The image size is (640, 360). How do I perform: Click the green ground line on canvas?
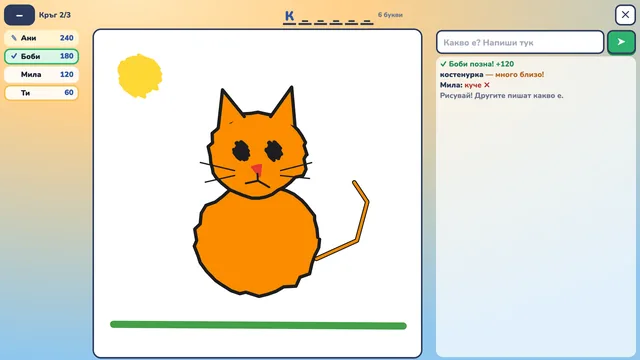(x=258, y=325)
